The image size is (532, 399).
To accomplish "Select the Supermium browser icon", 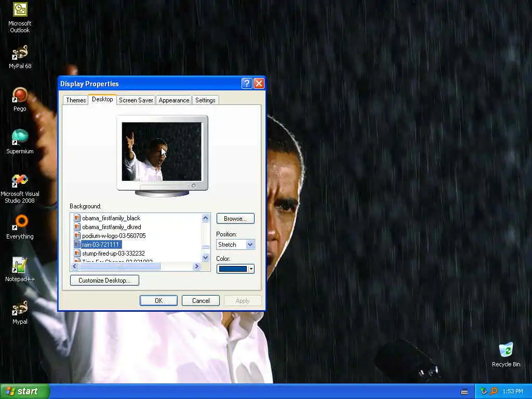I will pos(20,141).
